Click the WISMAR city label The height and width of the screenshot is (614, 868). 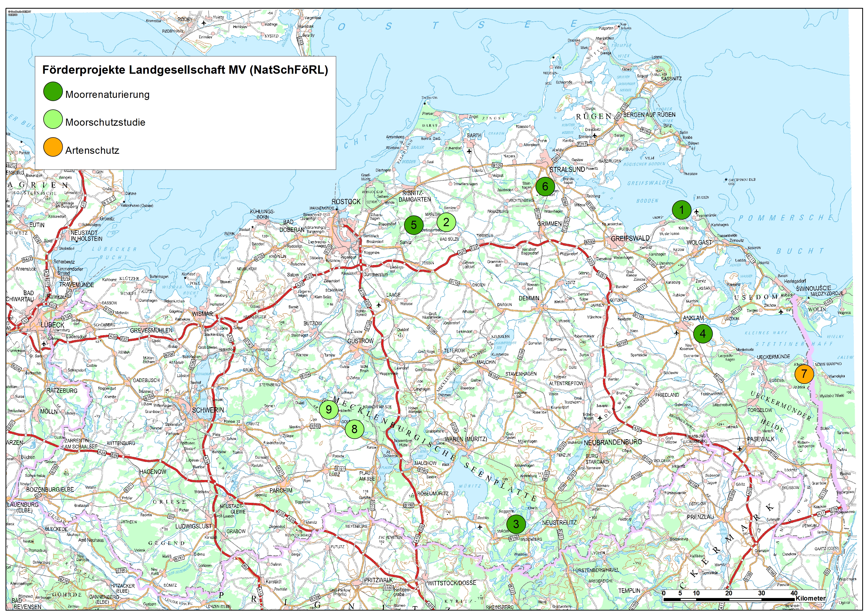coord(202,314)
